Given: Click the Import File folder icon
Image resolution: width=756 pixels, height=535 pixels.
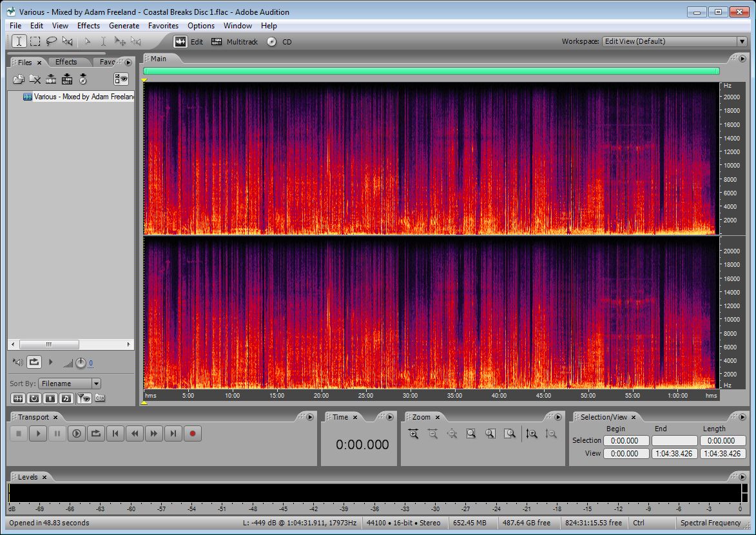Looking at the screenshot, I should click(19, 79).
